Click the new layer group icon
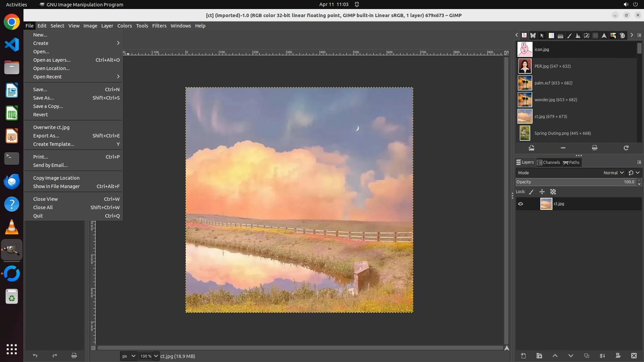The image size is (644, 362). pyautogui.click(x=539, y=356)
